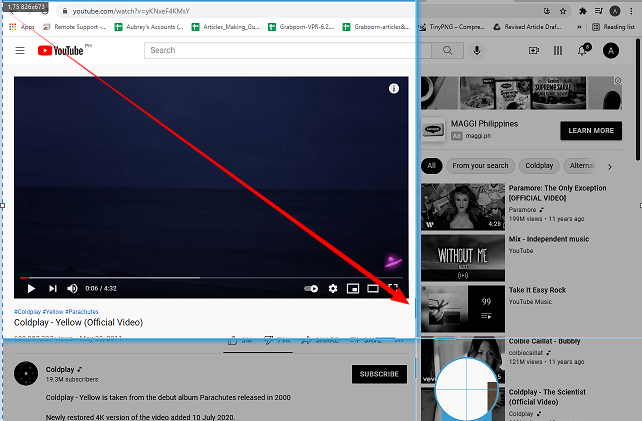Screen dimensions: 642x421
Task: Skip to next video in player
Action: (x=53, y=288)
